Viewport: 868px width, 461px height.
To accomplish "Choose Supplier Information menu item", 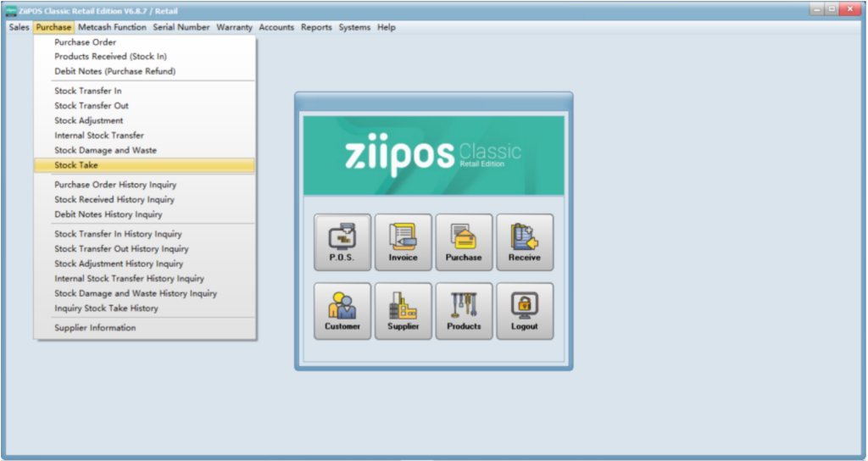I will [x=95, y=328].
